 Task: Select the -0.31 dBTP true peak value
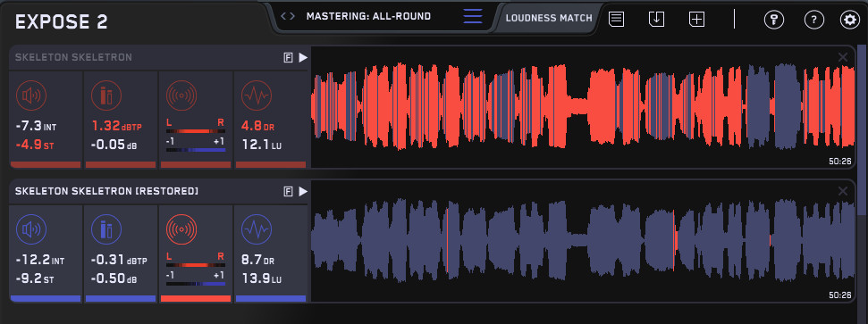click(119, 261)
